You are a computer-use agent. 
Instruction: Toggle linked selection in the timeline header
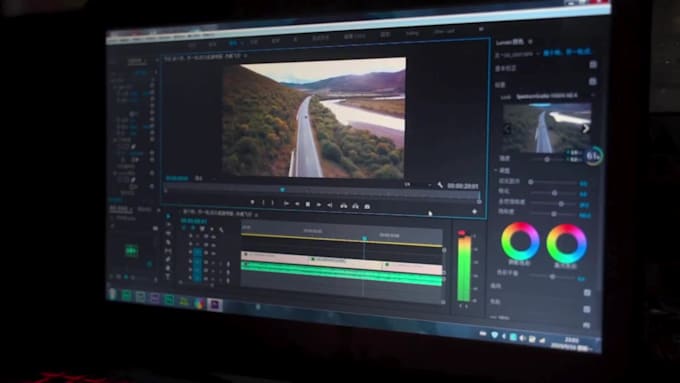202,229
